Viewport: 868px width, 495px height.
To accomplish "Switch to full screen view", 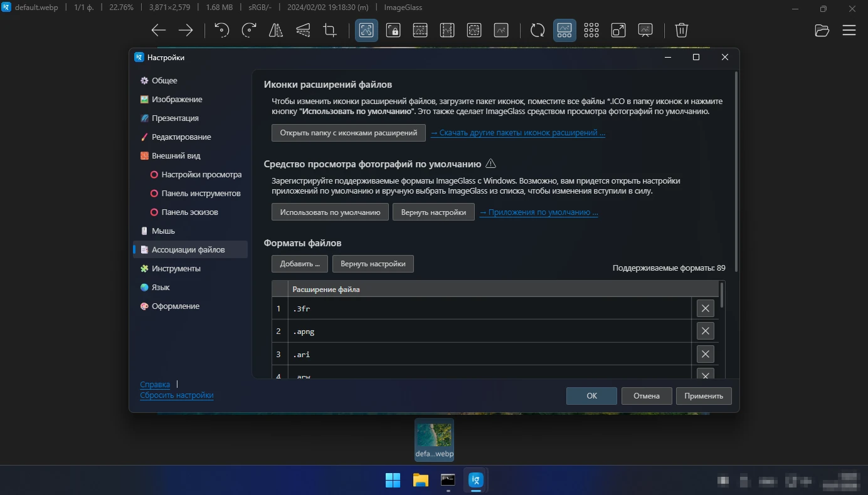I will 618,30.
